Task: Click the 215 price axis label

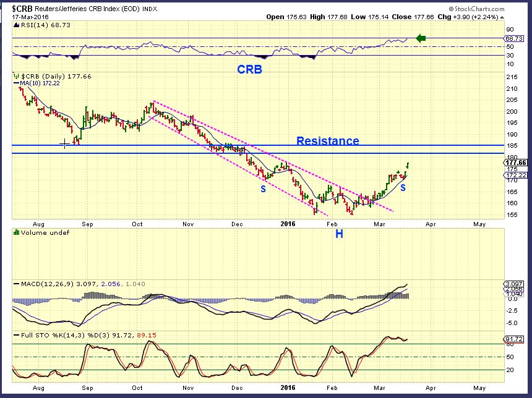Action: tap(512, 77)
